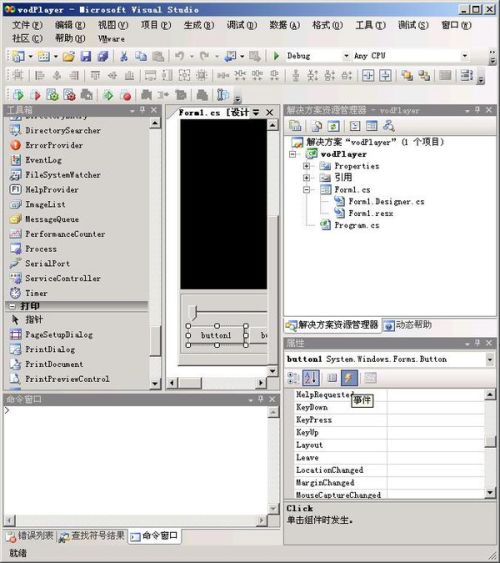Click the Events lightning bolt icon
Image resolution: width=500 pixels, height=563 pixels.
pos(349,378)
